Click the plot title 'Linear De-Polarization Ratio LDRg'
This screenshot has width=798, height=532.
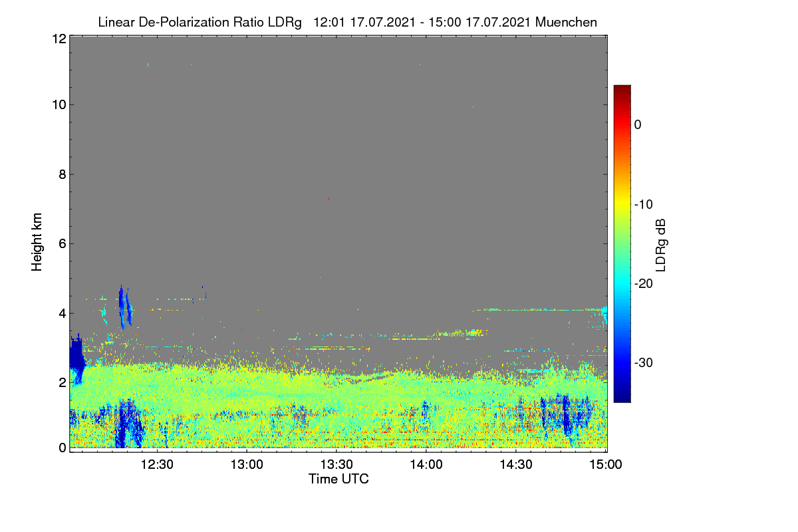pyautogui.click(x=199, y=23)
